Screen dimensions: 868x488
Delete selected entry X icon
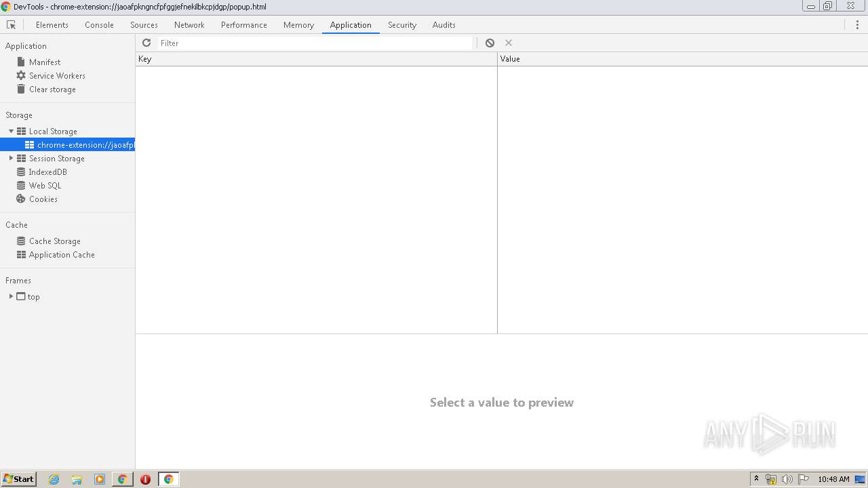coord(509,43)
